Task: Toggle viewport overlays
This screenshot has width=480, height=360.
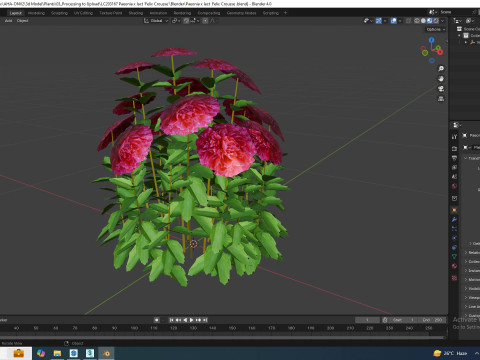Action: click(394, 21)
